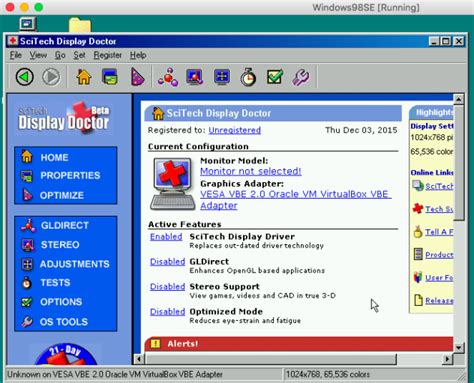Image resolution: width=474 pixels, height=383 pixels.
Task: Click horizontal scrollbar right arrow
Action: pos(447,359)
